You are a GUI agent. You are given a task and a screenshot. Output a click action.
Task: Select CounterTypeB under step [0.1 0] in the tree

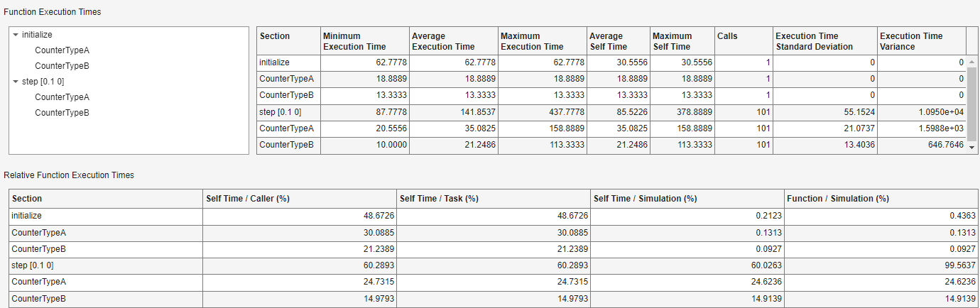[x=62, y=113]
